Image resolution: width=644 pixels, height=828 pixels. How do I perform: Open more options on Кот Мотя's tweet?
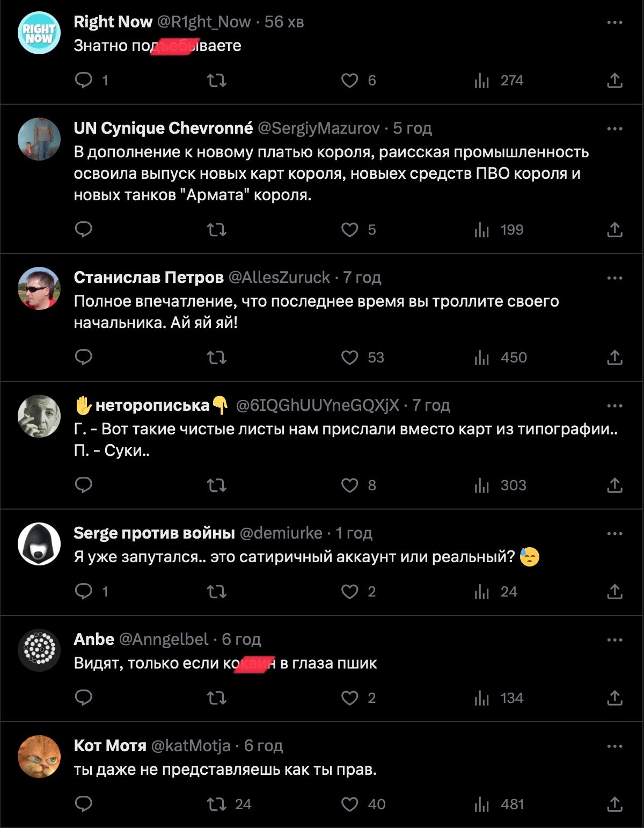pyautogui.click(x=614, y=746)
